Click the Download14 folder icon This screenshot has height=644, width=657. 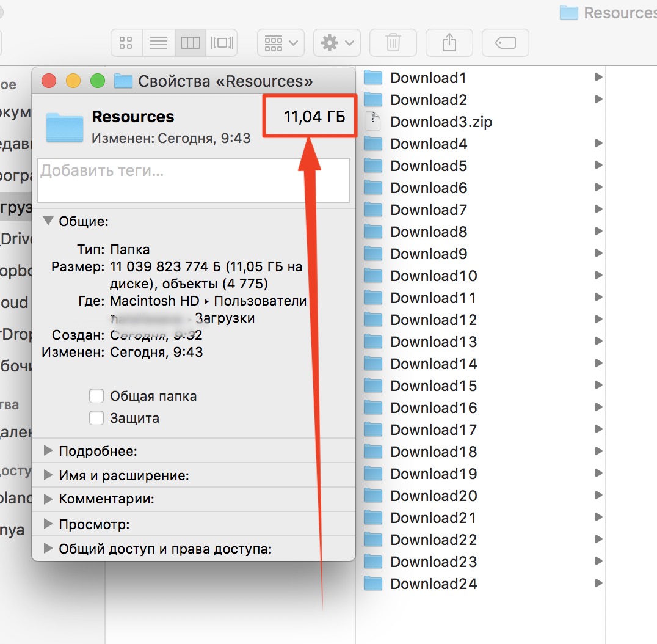[373, 364]
